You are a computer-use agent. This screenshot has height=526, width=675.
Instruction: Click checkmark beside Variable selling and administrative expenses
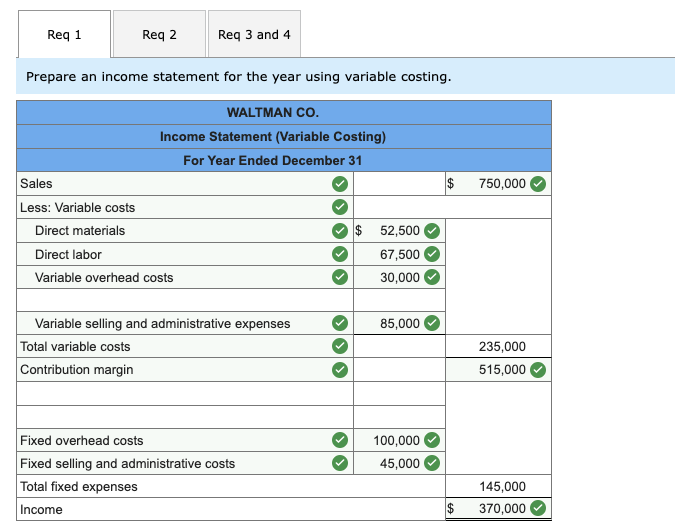pos(340,323)
